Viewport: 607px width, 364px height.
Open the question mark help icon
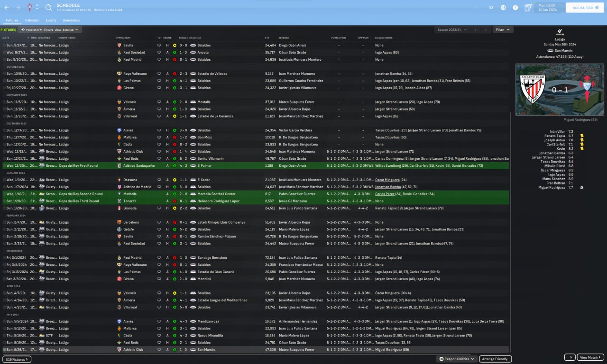pos(515,8)
